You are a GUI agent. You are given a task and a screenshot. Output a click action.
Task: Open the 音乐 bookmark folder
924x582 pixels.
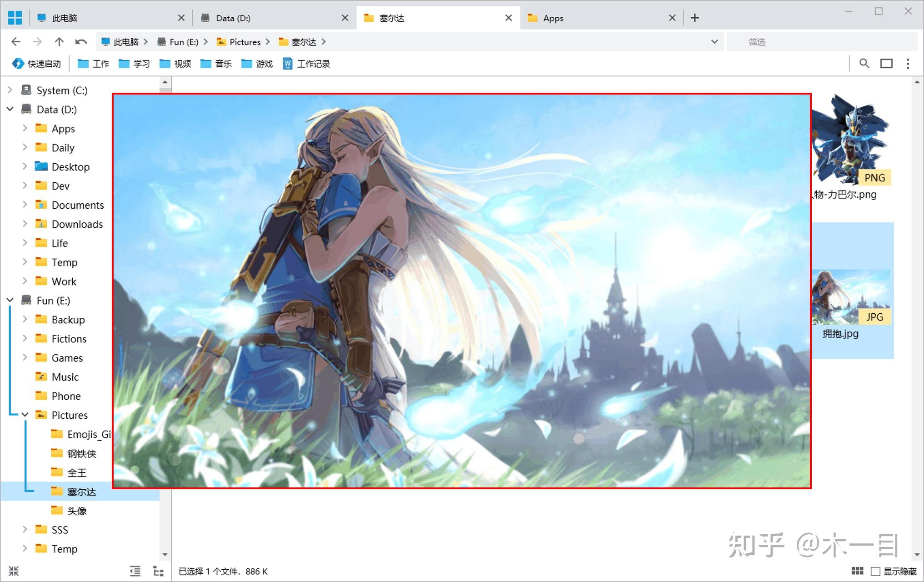pos(216,64)
